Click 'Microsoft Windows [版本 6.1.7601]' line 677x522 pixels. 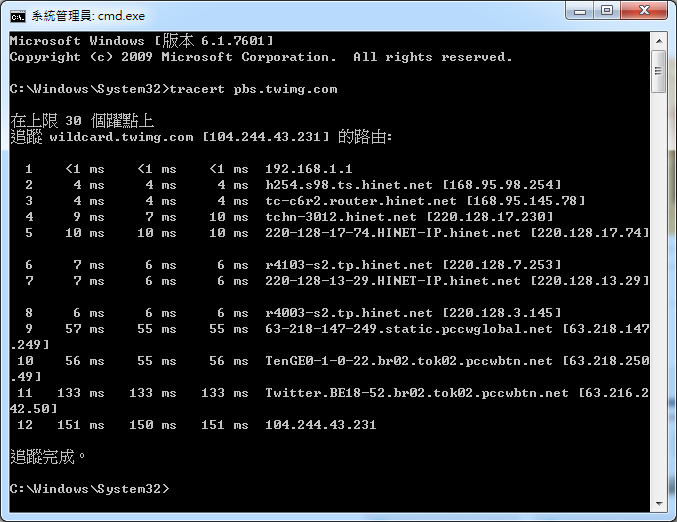tap(142, 41)
